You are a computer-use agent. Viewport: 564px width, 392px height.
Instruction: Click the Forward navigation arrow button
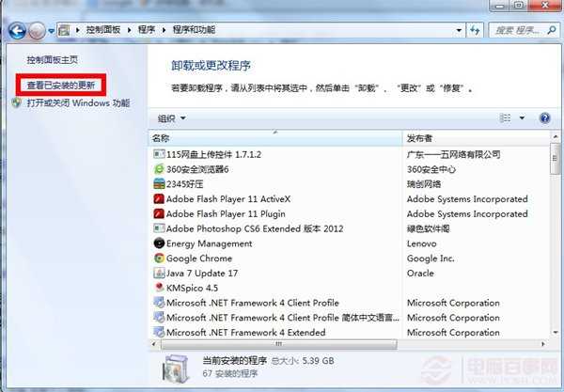point(37,31)
